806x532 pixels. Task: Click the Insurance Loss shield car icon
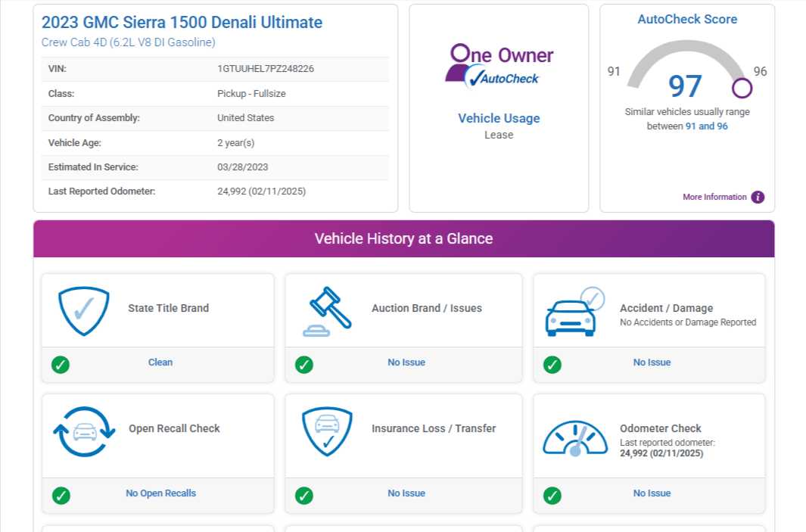327,431
